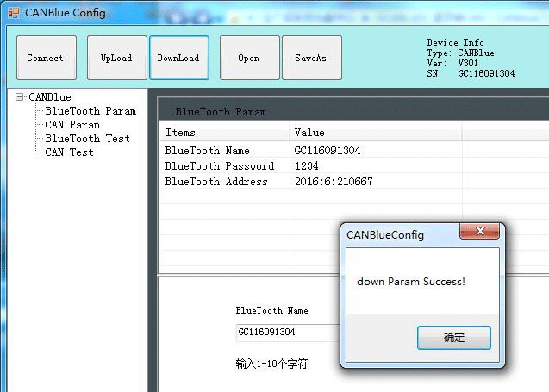Click the CANBlue Config title bar icon

(x=13, y=13)
